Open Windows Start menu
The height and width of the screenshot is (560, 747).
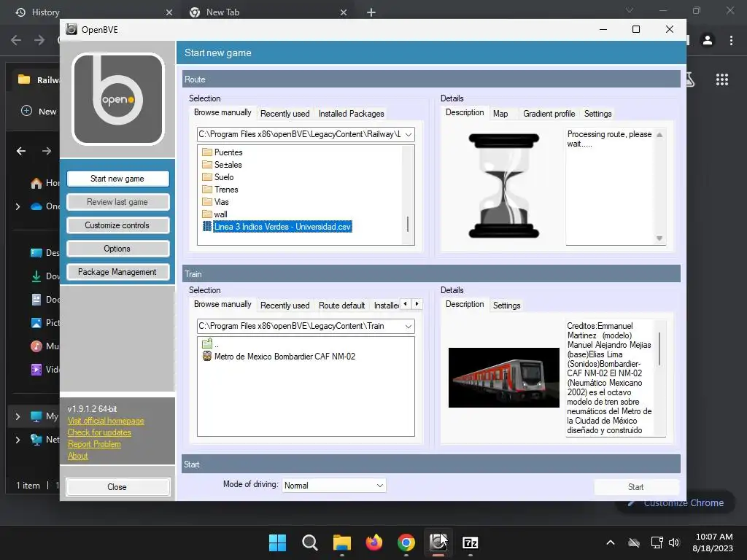click(x=277, y=542)
